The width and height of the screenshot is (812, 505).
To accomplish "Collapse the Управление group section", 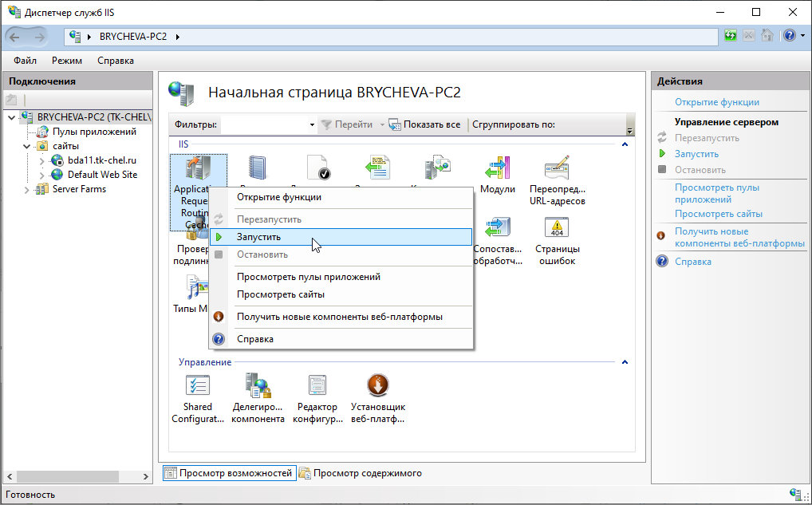I will [x=625, y=362].
